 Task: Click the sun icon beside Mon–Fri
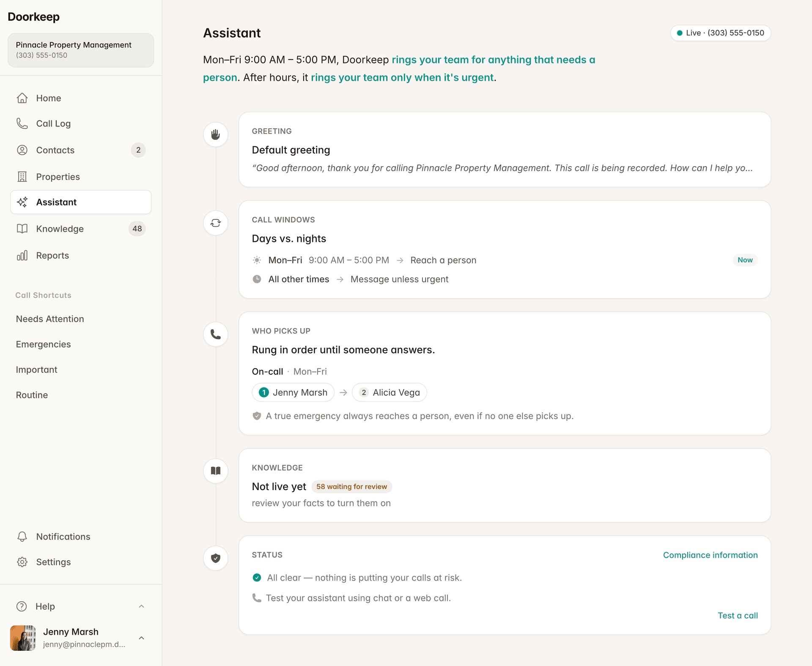[x=257, y=260]
